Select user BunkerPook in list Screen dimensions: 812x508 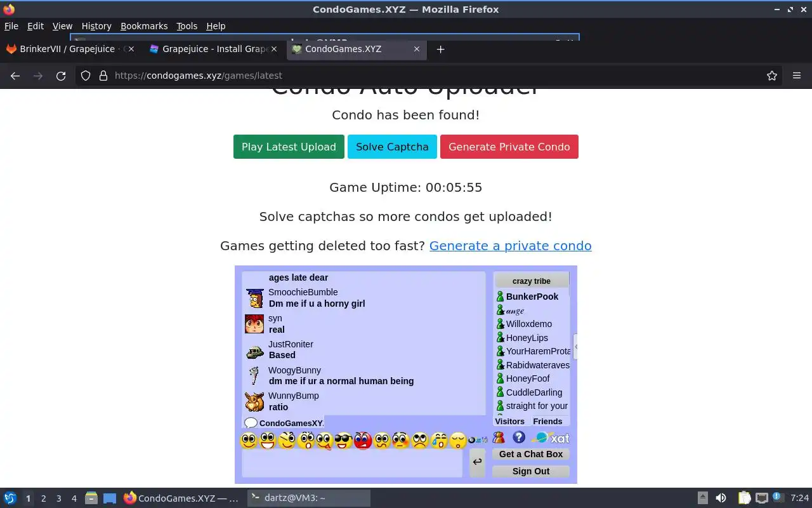[x=532, y=297]
